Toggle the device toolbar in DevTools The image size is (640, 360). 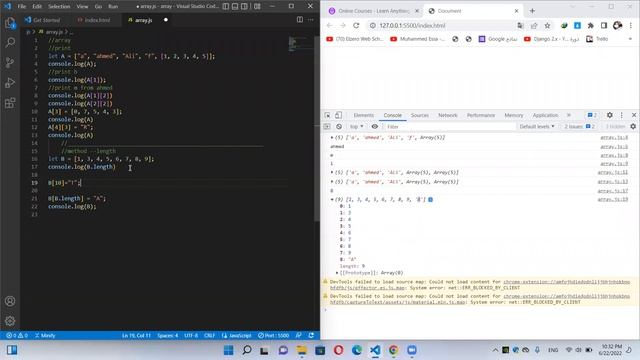tap(338, 115)
